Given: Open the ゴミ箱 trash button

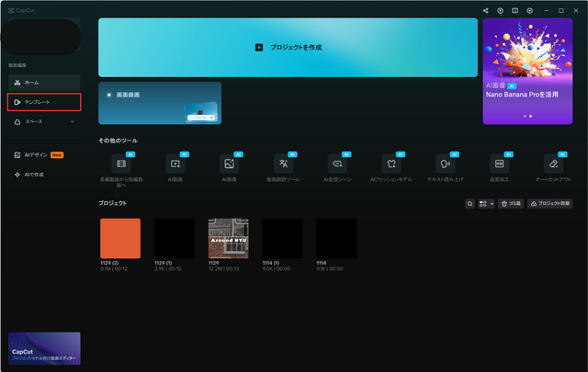Looking at the screenshot, I should click(510, 203).
